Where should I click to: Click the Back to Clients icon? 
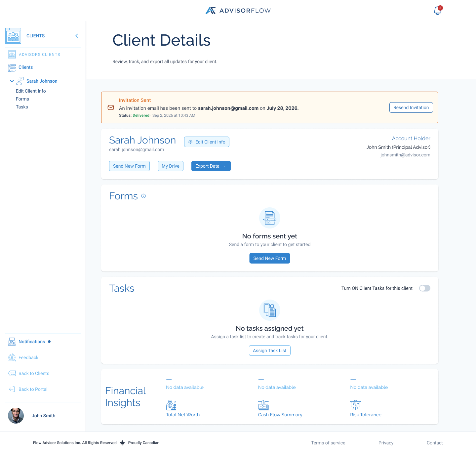point(12,373)
